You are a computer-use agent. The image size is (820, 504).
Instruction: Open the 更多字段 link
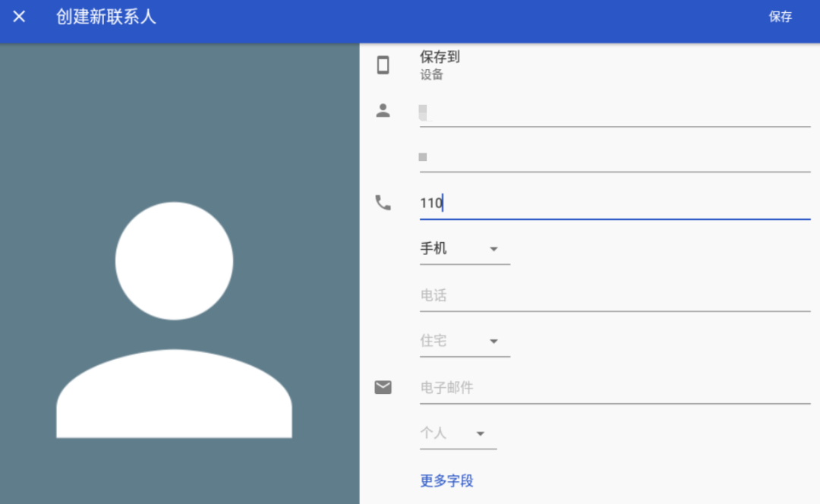tap(446, 480)
